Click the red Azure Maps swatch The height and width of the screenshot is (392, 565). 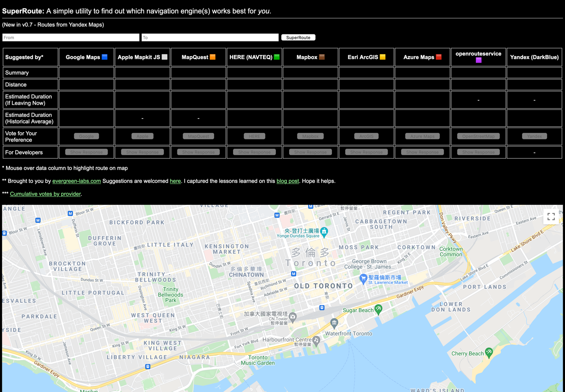coord(439,57)
